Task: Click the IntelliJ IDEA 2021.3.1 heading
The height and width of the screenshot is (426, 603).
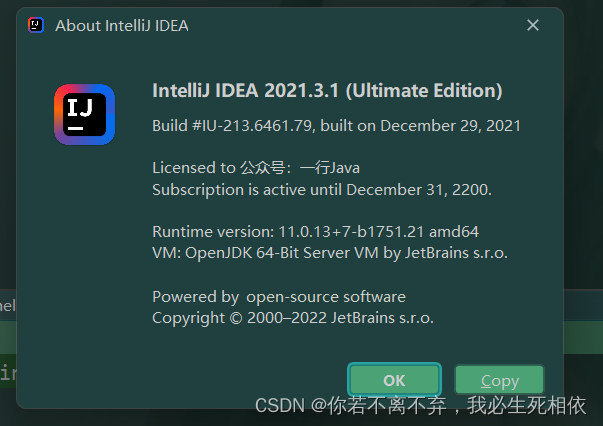Action: (x=326, y=90)
